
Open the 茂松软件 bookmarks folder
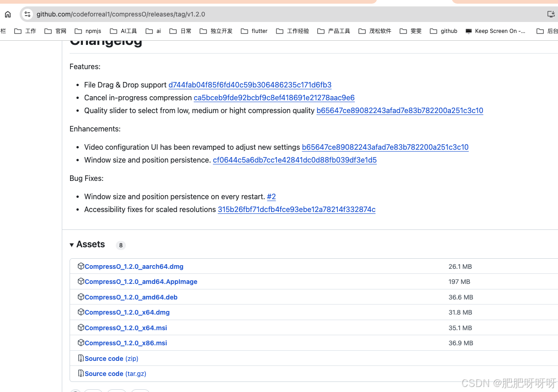(x=375, y=31)
